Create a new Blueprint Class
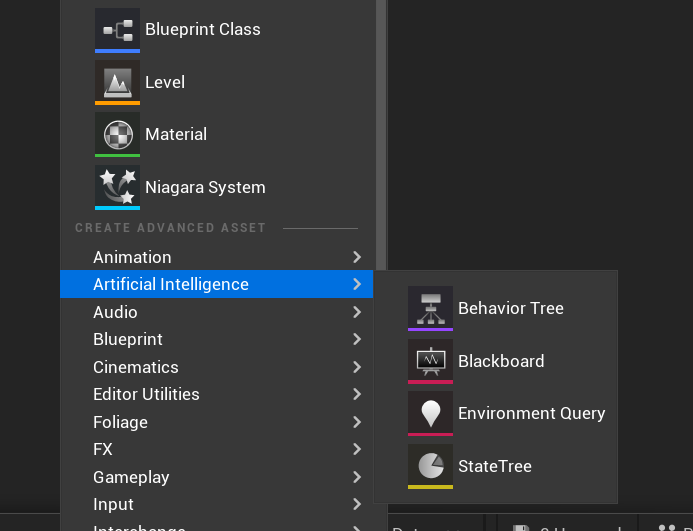693x531 pixels. click(x=217, y=30)
